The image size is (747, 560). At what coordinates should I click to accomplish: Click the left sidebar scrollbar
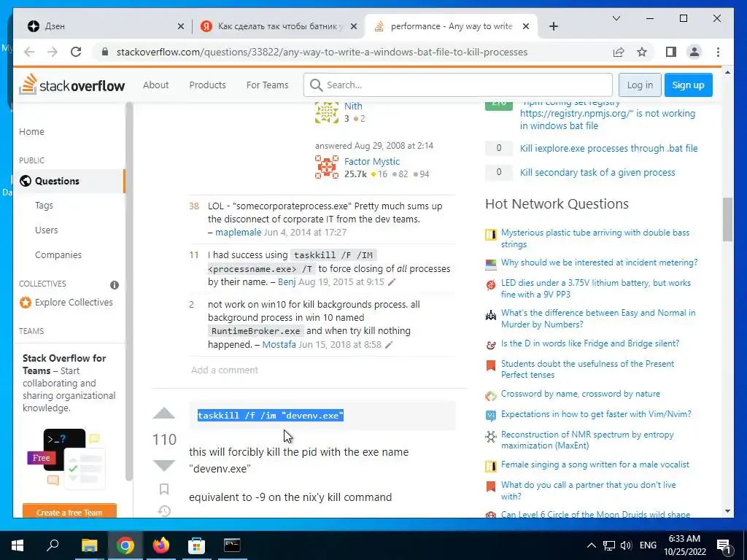(x=128, y=292)
